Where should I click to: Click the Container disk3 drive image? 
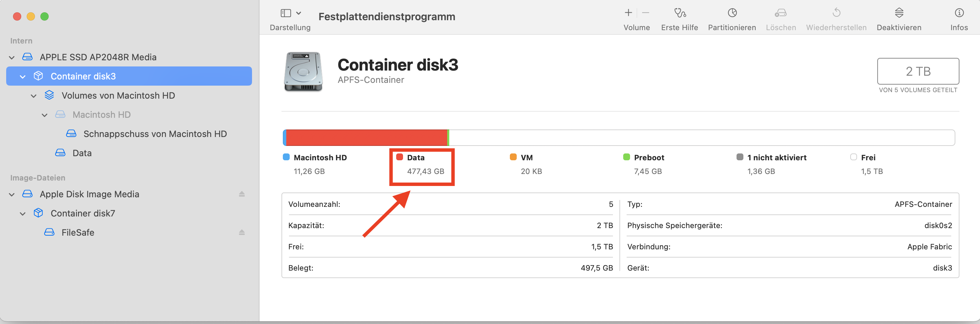[x=303, y=72]
